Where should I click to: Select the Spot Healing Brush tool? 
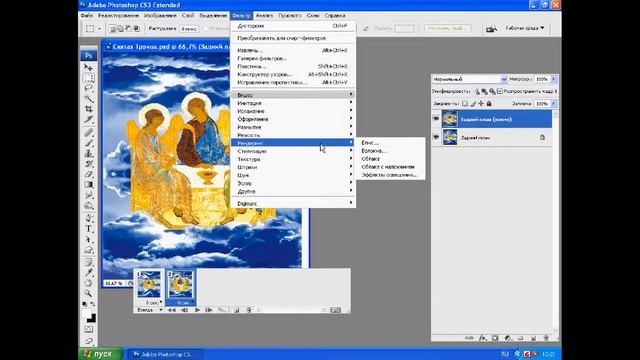tap(89, 133)
